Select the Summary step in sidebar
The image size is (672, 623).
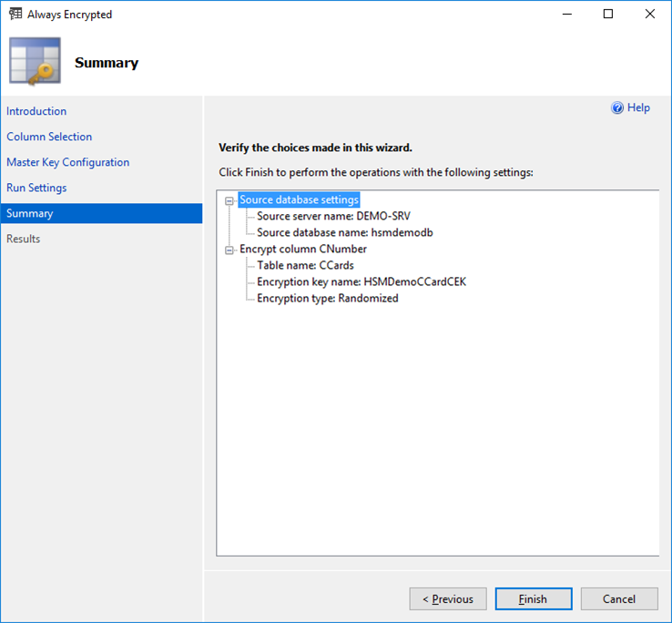(30, 213)
